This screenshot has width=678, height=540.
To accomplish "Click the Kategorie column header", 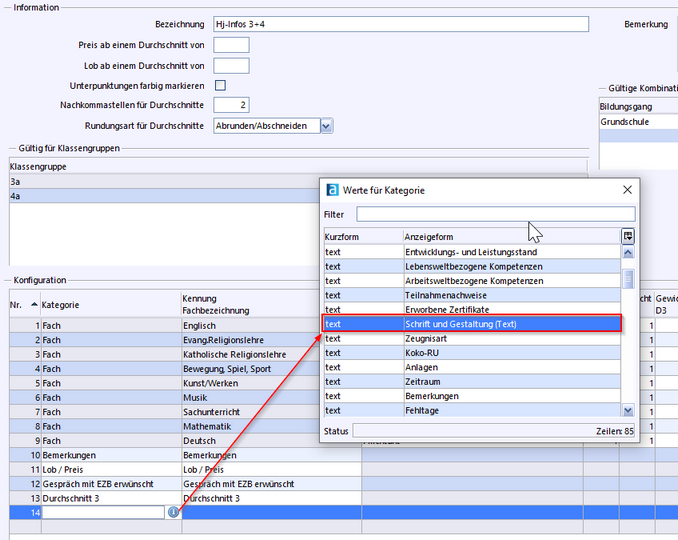I will click(111, 305).
